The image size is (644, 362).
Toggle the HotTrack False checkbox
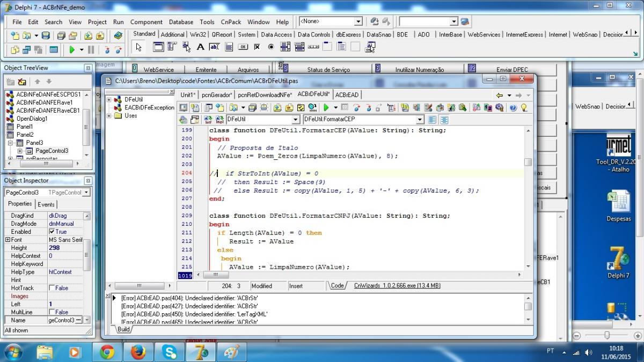pyautogui.click(x=52, y=288)
